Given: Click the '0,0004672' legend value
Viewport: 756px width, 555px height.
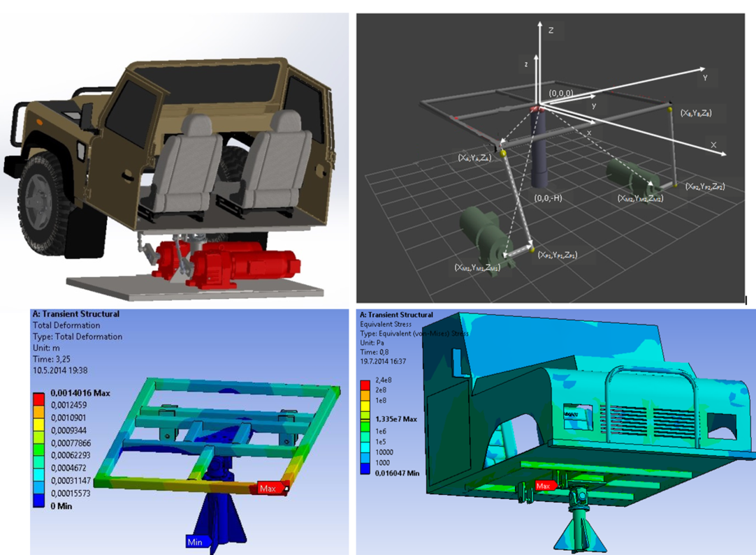Looking at the screenshot, I should tap(69, 468).
